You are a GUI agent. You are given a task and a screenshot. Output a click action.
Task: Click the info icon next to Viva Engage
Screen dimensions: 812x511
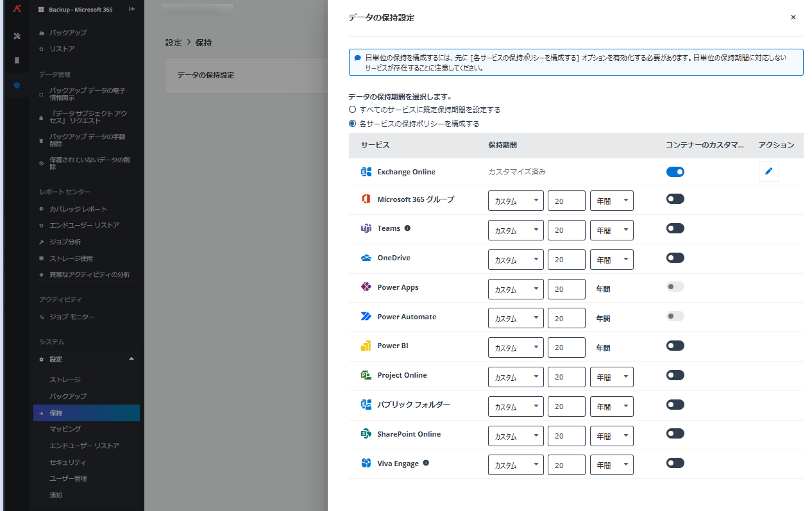[x=426, y=463]
